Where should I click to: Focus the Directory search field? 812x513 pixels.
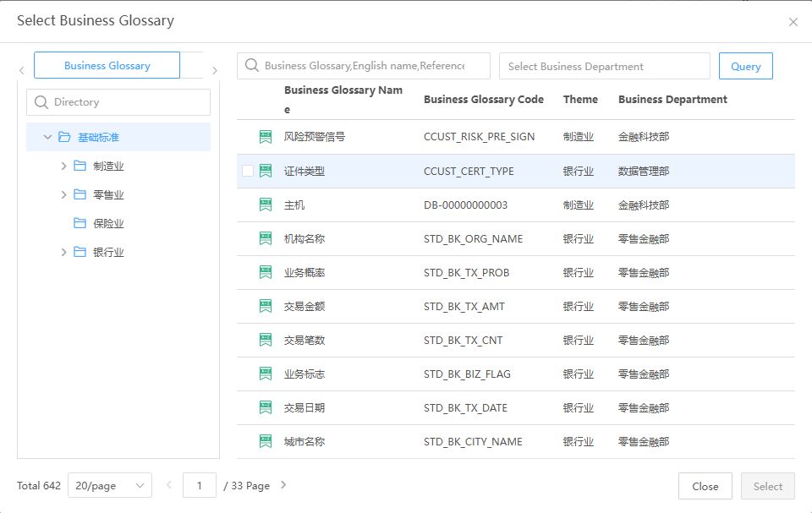(x=118, y=102)
